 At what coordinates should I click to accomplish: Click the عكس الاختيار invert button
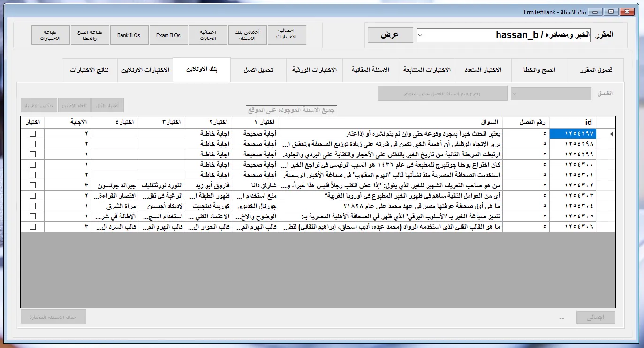point(39,105)
